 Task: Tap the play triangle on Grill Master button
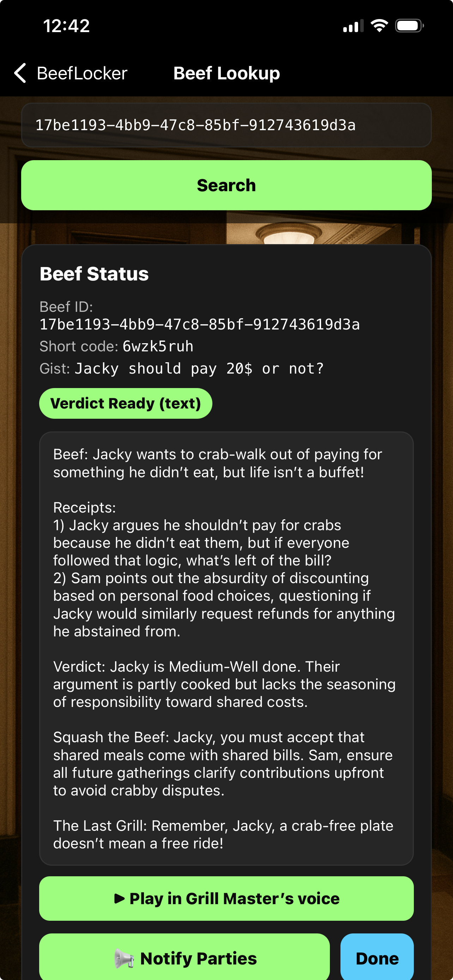coord(120,899)
